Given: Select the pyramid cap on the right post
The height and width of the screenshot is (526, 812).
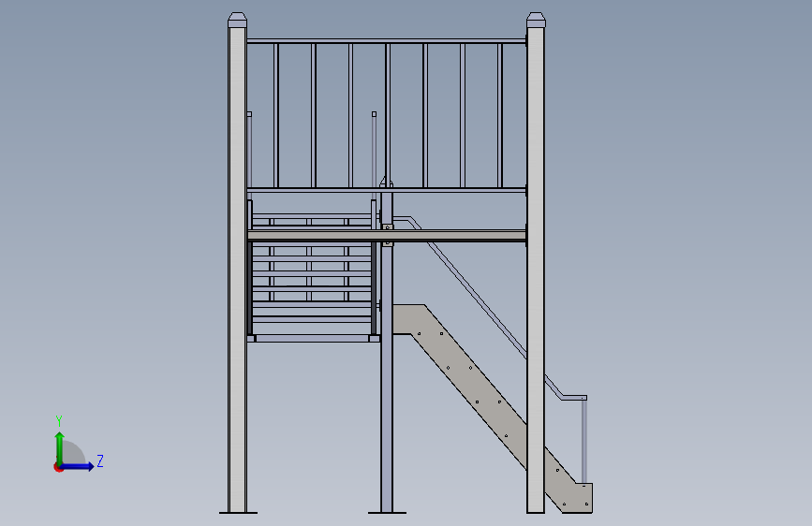Looking at the screenshot, I should tap(536, 20).
